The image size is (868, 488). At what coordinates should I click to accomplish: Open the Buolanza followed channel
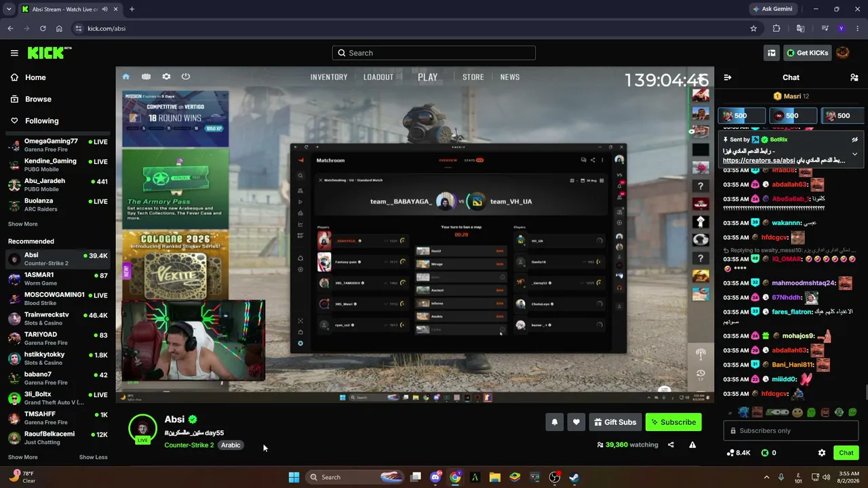click(x=58, y=205)
